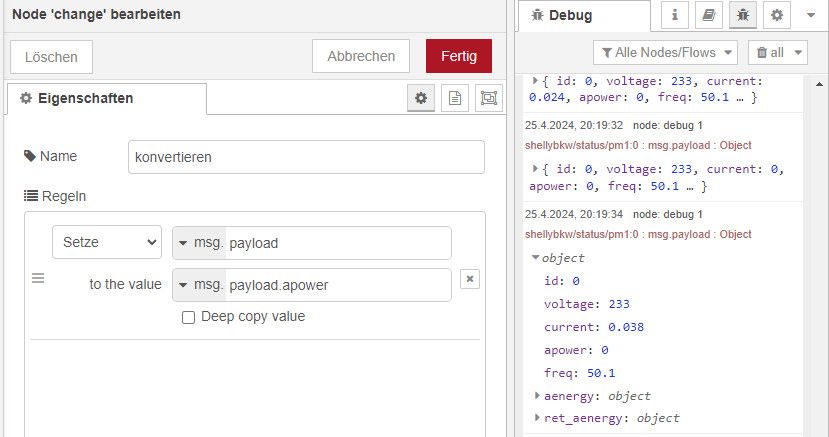Open the Alle Nodes/Flows filter dropdown

(666, 52)
